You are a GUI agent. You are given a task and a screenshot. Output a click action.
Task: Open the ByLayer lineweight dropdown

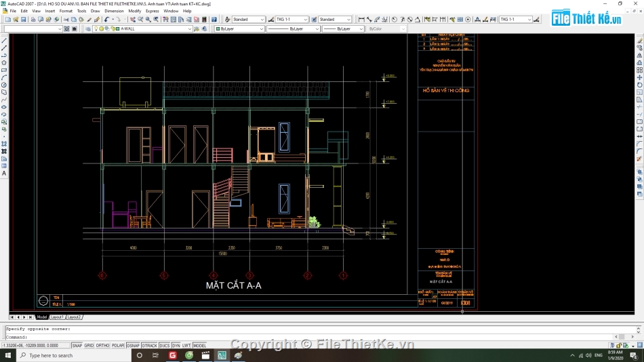[361, 28]
